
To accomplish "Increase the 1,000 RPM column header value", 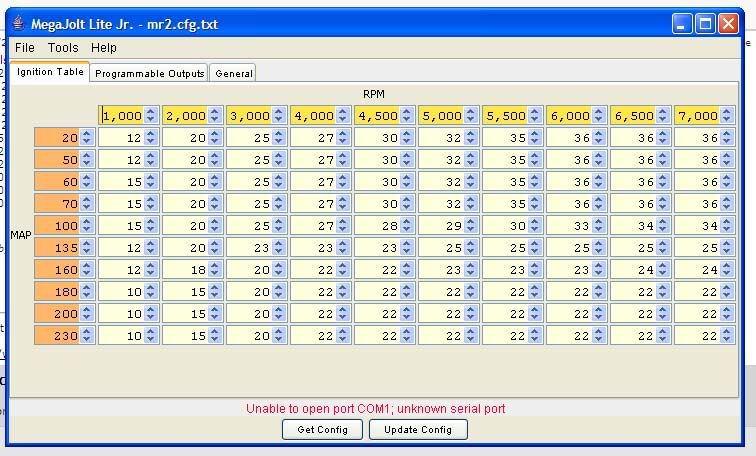I will [x=150, y=112].
